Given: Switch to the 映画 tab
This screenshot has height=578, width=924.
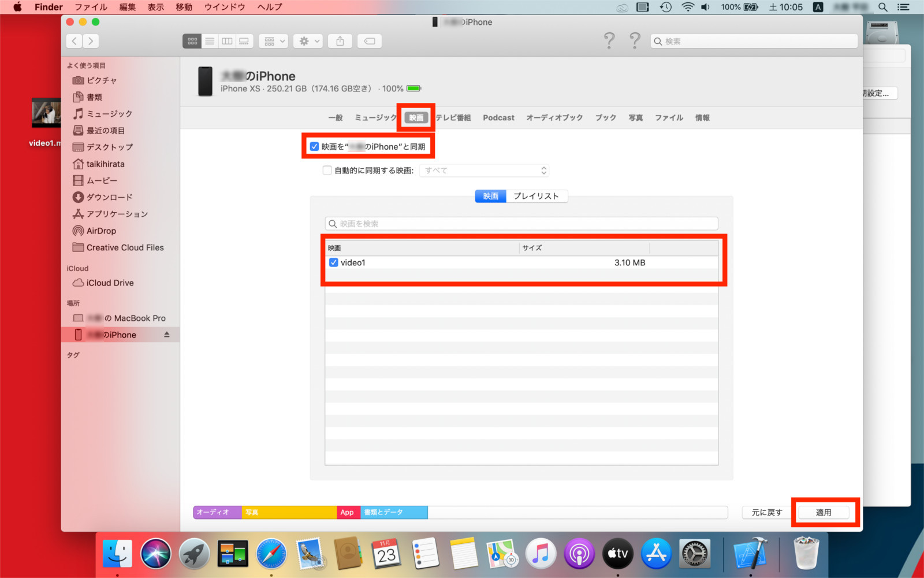Looking at the screenshot, I should coord(416,118).
